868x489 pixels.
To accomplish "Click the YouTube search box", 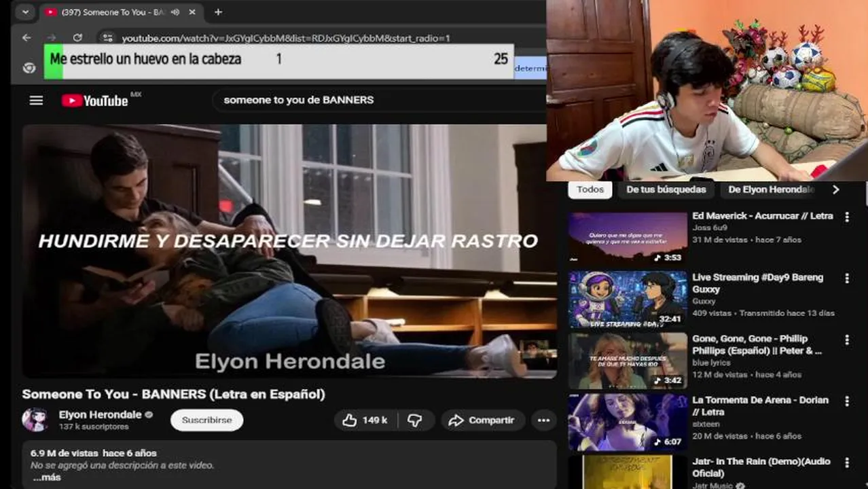I will pyautogui.click(x=380, y=100).
